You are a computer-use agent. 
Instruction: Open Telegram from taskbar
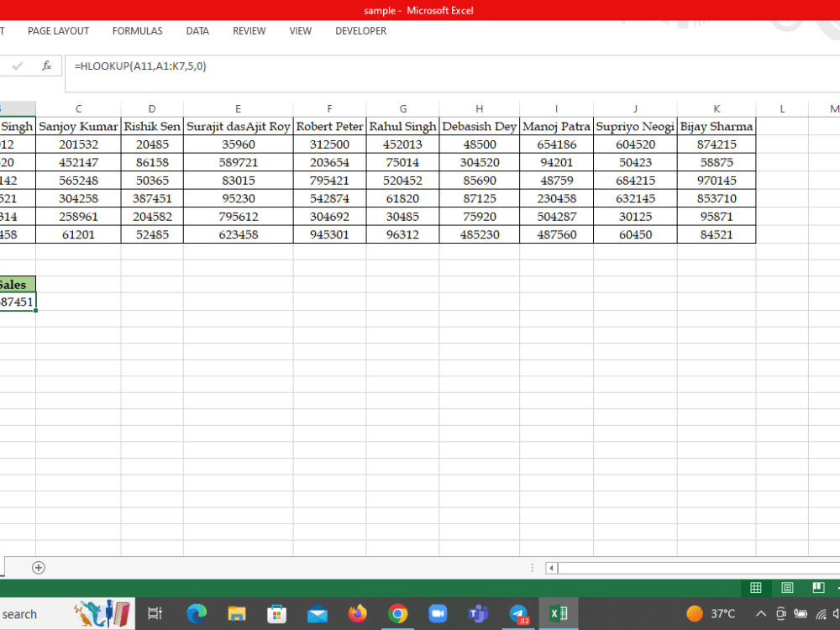click(x=518, y=613)
